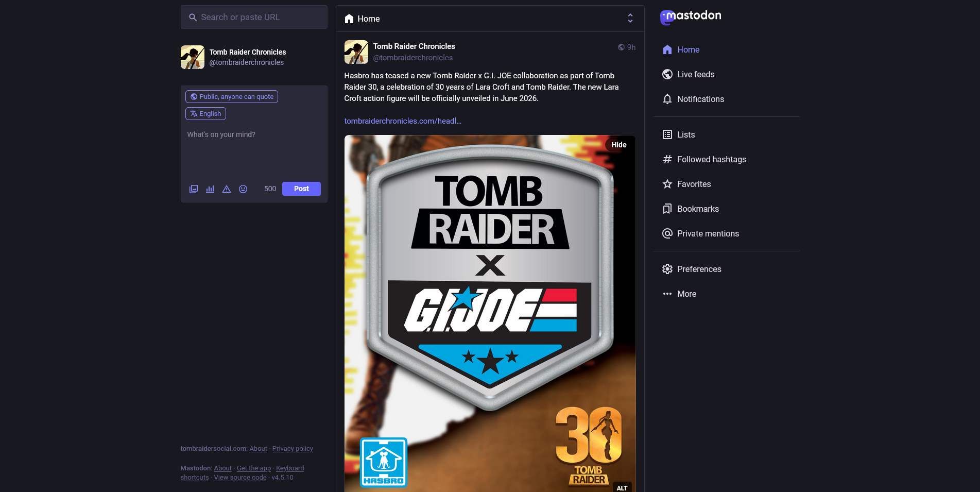Viewport: 980px width, 492px height.
Task: Open tombraiderchronicles.com headline link
Action: (403, 121)
